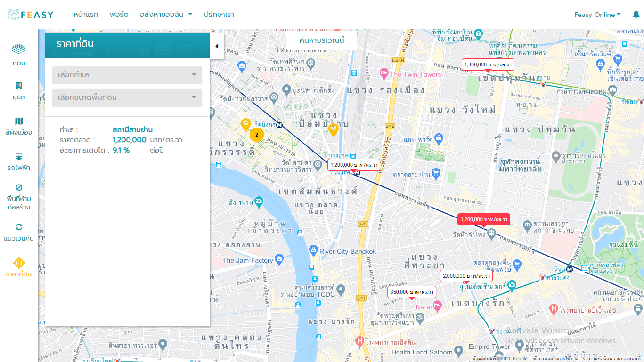Image resolution: width=644 pixels, height=362 pixels.
Task: Click the River City Bangkok shopping marker
Action: click(314, 251)
